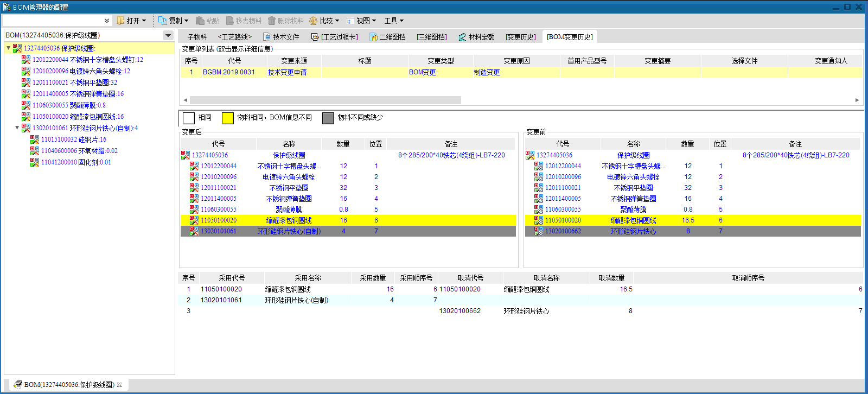Image resolution: width=868 pixels, height=394 pixels.
Task: Open the 视图 view toolbar icon
Action: [x=350, y=21]
